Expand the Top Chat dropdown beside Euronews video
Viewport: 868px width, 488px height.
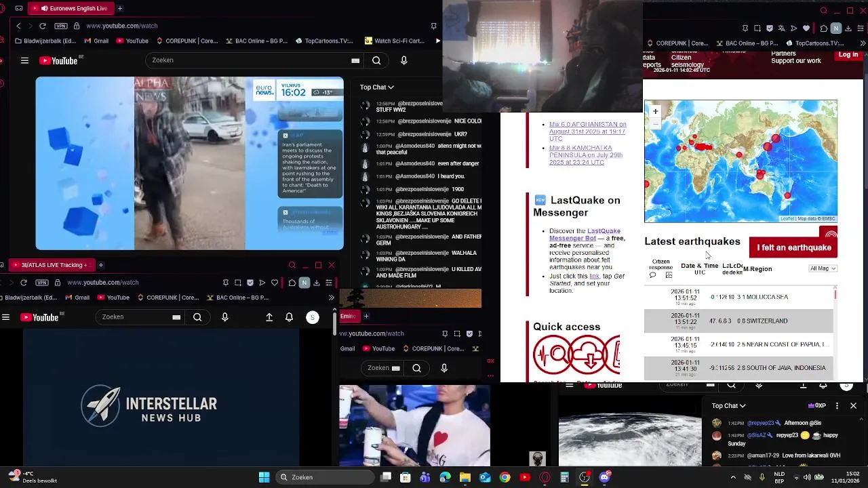(x=376, y=87)
